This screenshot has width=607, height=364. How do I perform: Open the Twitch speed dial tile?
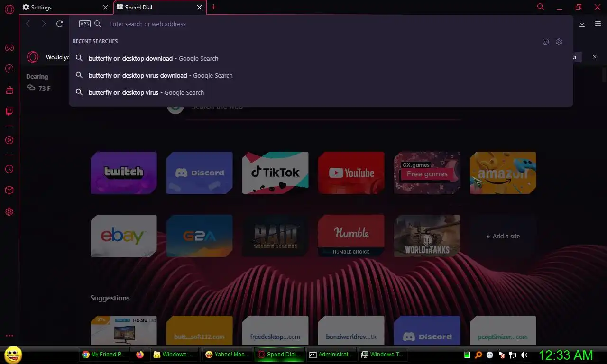pos(124,173)
